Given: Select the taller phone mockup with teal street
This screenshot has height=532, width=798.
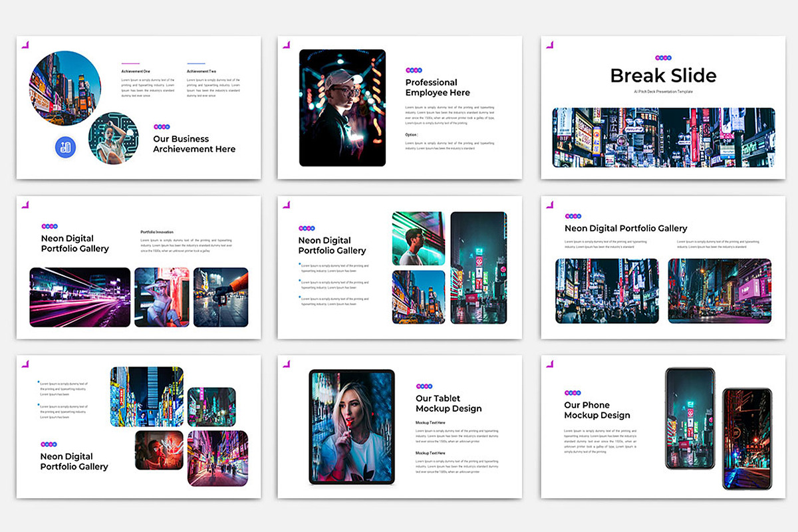Looking at the screenshot, I should pos(690,418).
